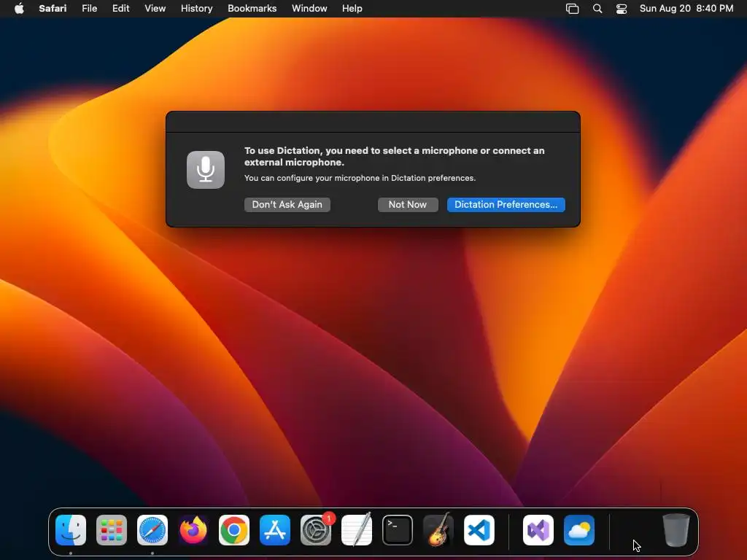Show date and time notifications panel
This screenshot has height=560, width=747.
click(686, 9)
